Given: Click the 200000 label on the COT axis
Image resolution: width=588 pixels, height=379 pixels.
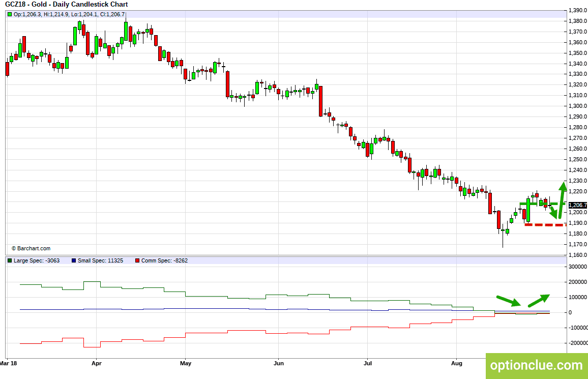Looking at the screenshot, I should pos(578,282).
